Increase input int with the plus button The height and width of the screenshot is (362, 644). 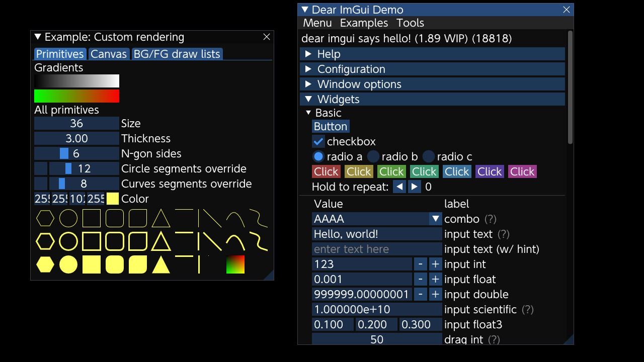click(x=436, y=264)
